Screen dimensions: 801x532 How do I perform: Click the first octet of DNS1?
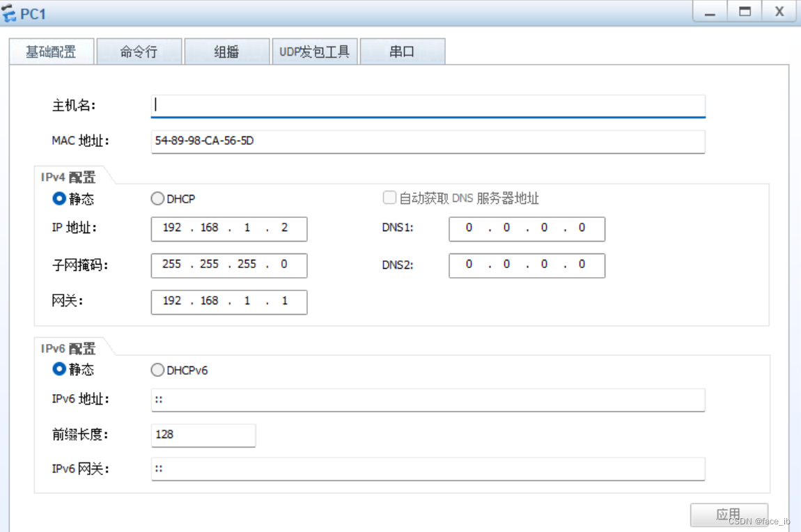click(469, 228)
